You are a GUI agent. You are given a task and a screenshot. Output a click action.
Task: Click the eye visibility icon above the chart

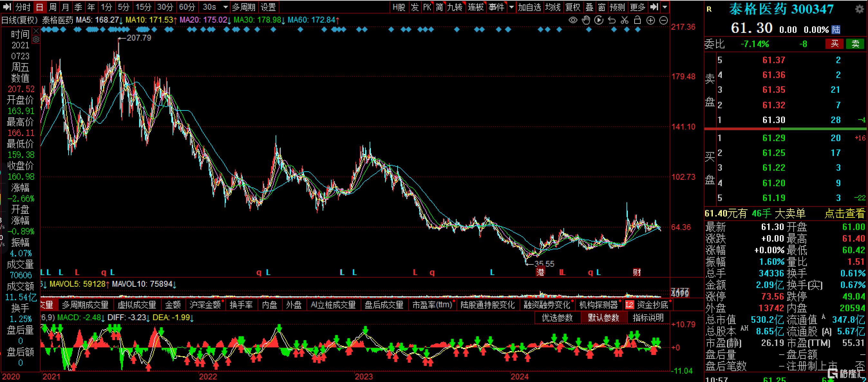tap(573, 20)
